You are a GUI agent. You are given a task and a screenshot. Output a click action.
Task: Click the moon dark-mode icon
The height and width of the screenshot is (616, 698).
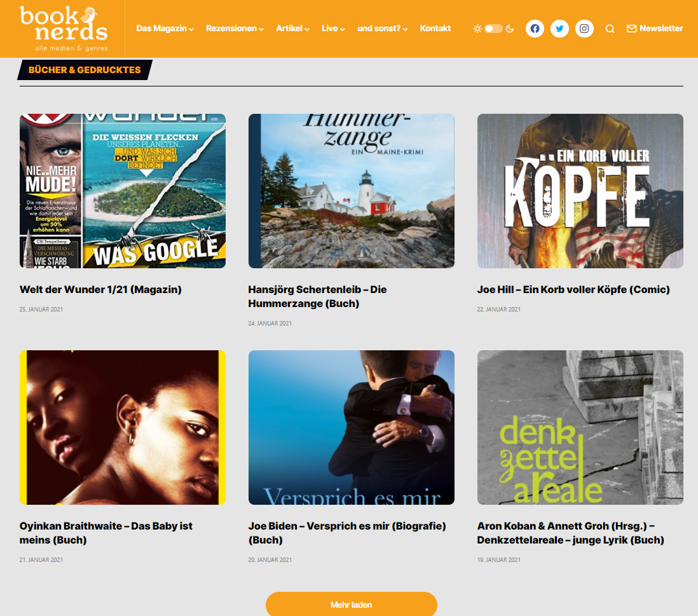coord(510,29)
